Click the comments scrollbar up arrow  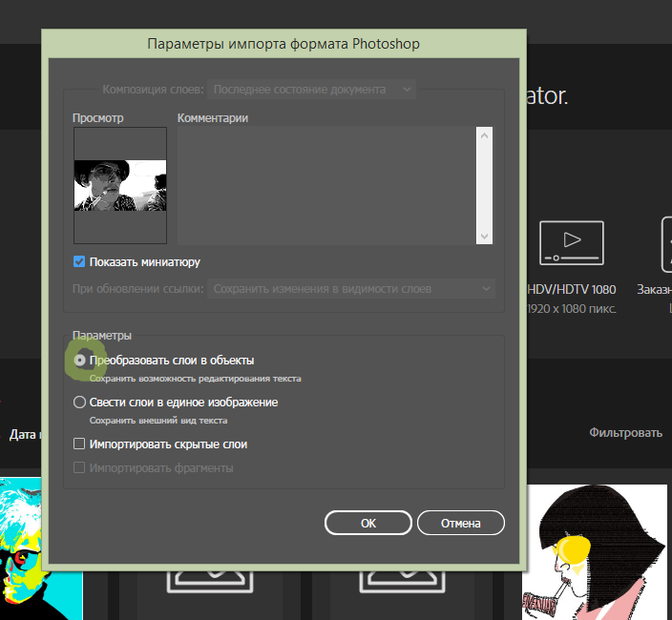click(x=484, y=135)
